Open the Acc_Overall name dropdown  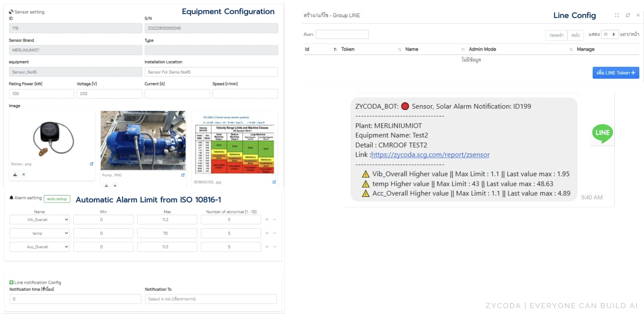pos(40,247)
